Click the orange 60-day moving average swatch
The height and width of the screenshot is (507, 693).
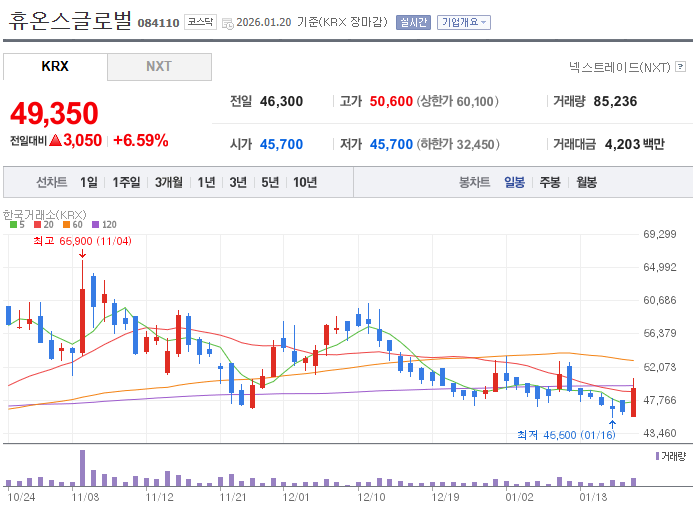click(66, 225)
